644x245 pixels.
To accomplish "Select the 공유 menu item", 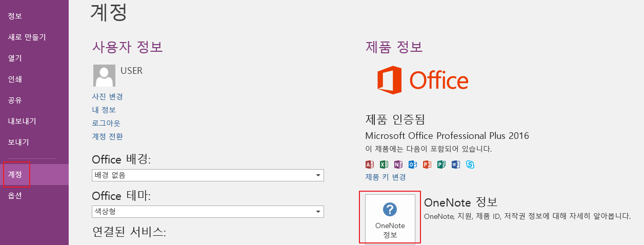I will (x=34, y=100).
